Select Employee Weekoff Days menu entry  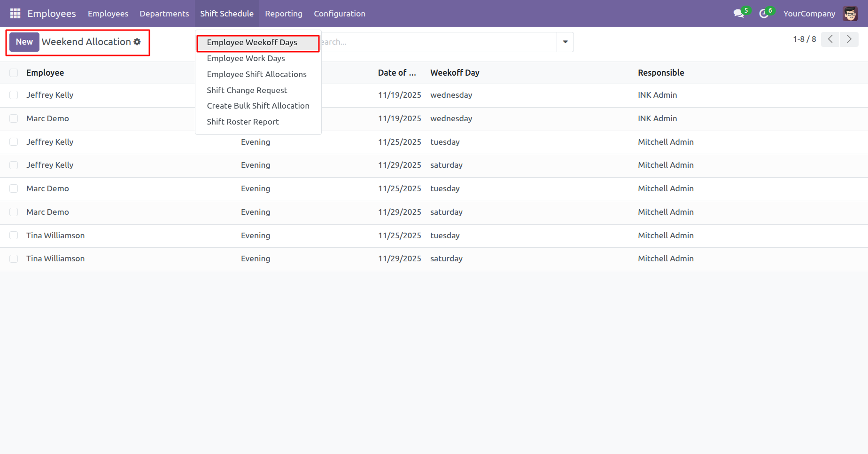[258, 42]
